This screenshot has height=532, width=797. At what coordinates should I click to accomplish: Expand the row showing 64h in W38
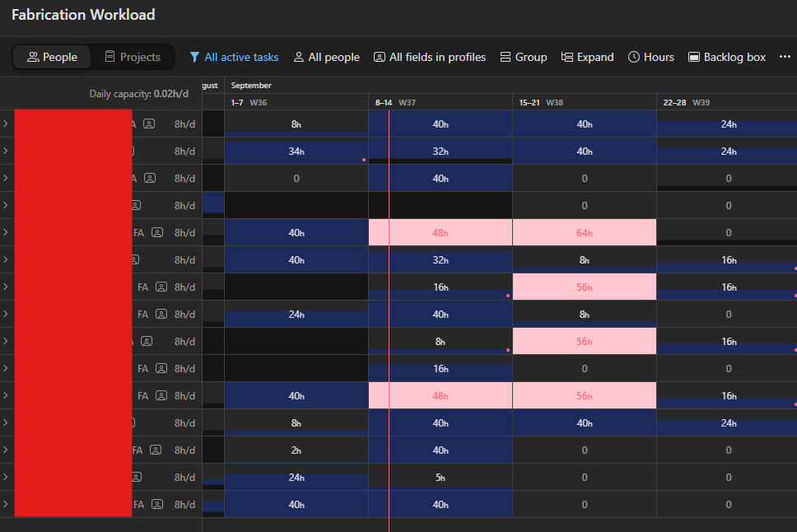[x=6, y=232]
